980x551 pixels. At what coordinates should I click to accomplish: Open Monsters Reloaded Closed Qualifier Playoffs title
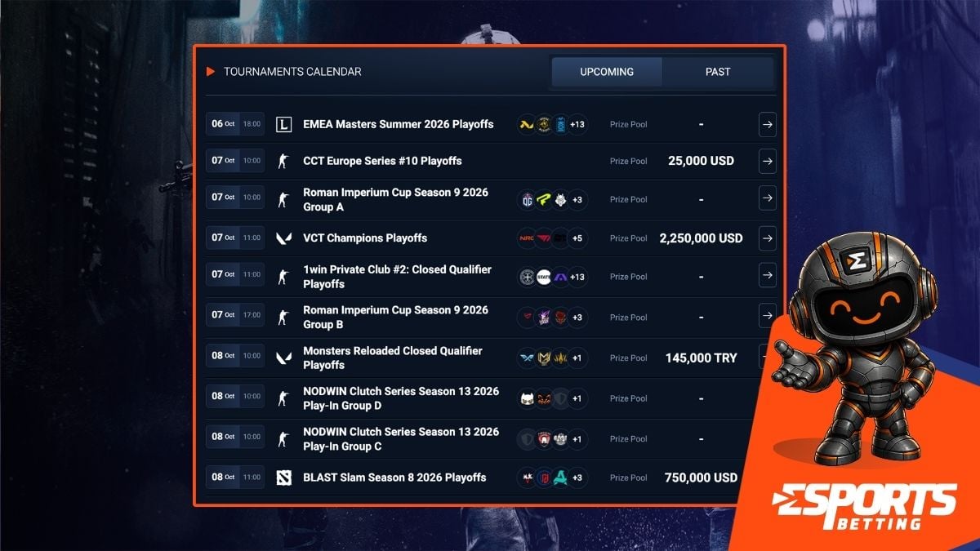point(393,358)
